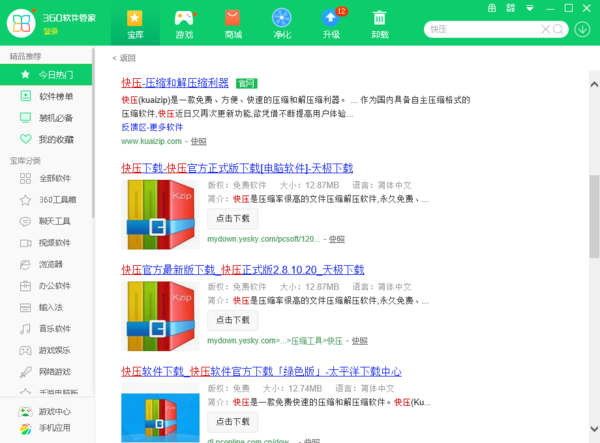Open the download manager arrow icon
Screen dimensions: 600x443
[x=582, y=29]
